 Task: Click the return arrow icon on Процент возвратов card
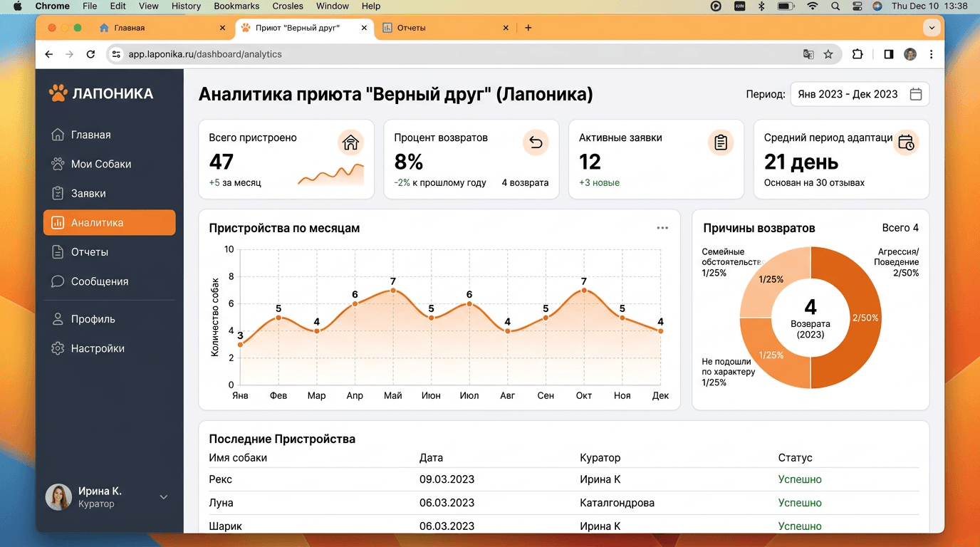[536, 142]
